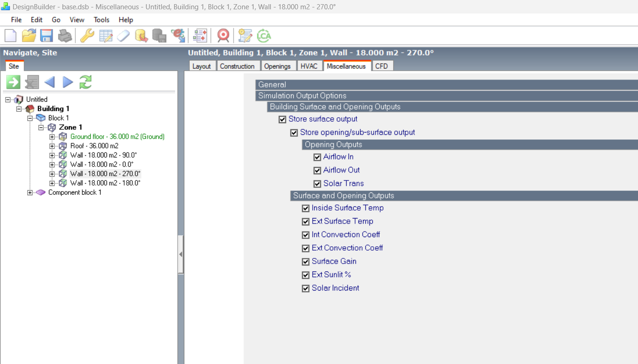The width and height of the screenshot is (638, 364).
Task: Expand the General section header
Action: (447, 85)
